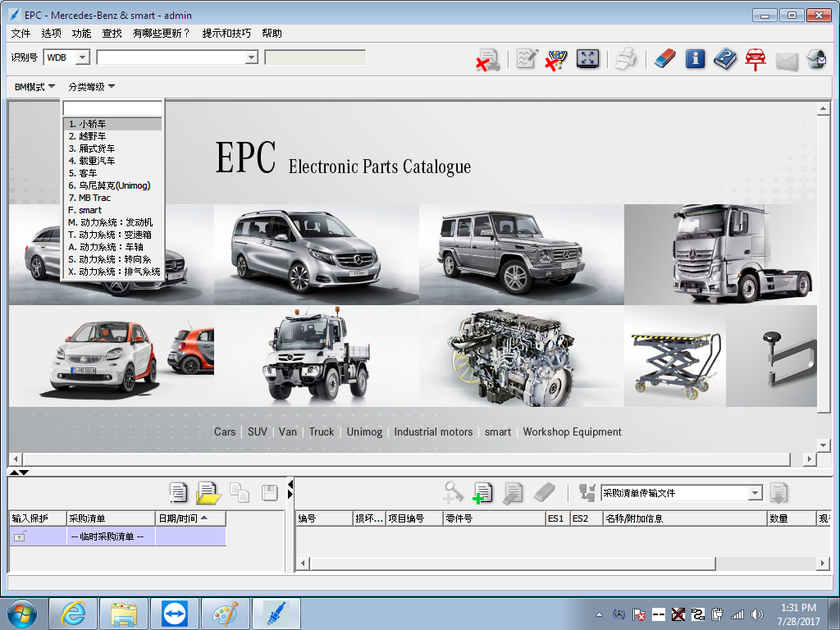Open TeamViewer from taskbar
This screenshot has height=630, width=840.
tap(175, 614)
